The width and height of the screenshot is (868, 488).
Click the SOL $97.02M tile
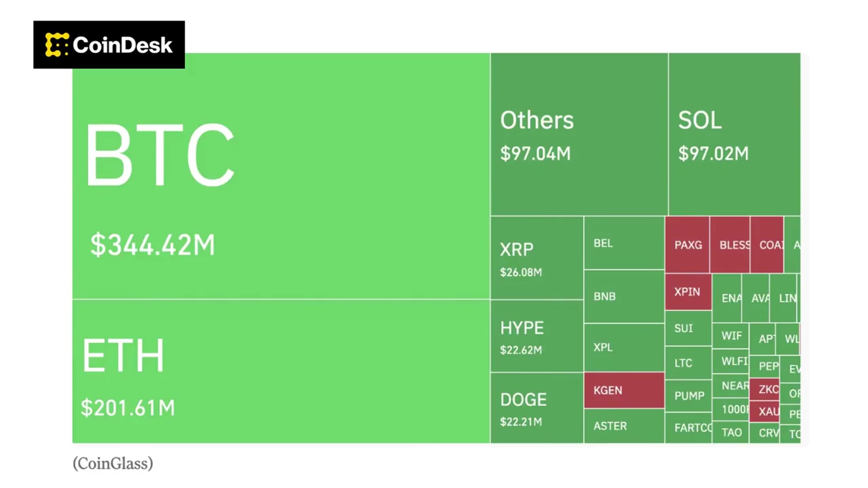pyautogui.click(x=734, y=134)
